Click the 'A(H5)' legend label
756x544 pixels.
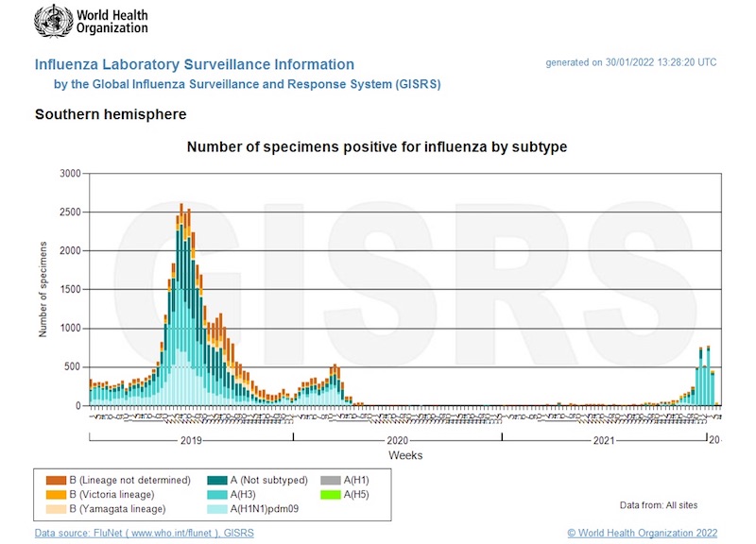[x=356, y=495]
